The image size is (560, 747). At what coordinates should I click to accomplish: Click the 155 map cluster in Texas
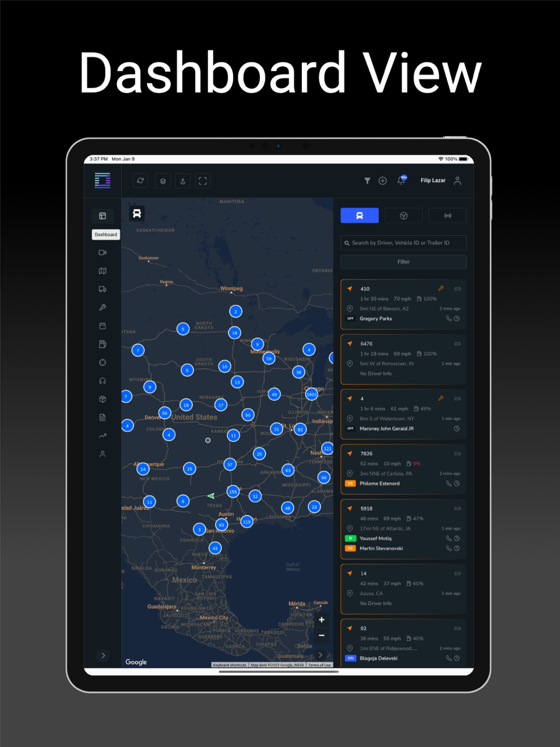coord(233,492)
